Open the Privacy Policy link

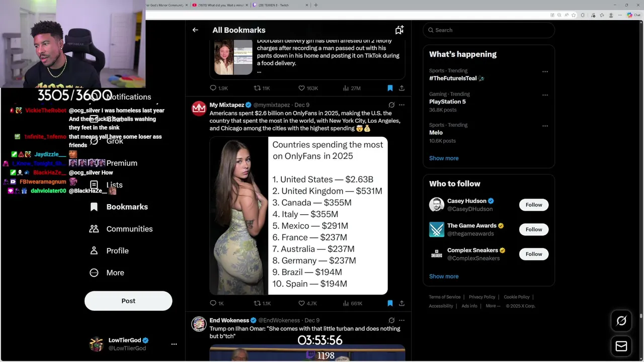click(482, 297)
